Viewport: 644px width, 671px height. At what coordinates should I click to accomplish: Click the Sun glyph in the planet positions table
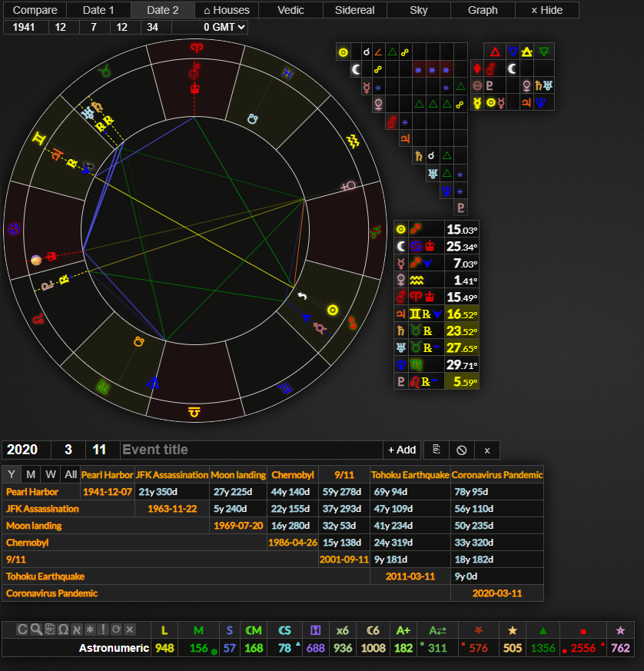400,229
